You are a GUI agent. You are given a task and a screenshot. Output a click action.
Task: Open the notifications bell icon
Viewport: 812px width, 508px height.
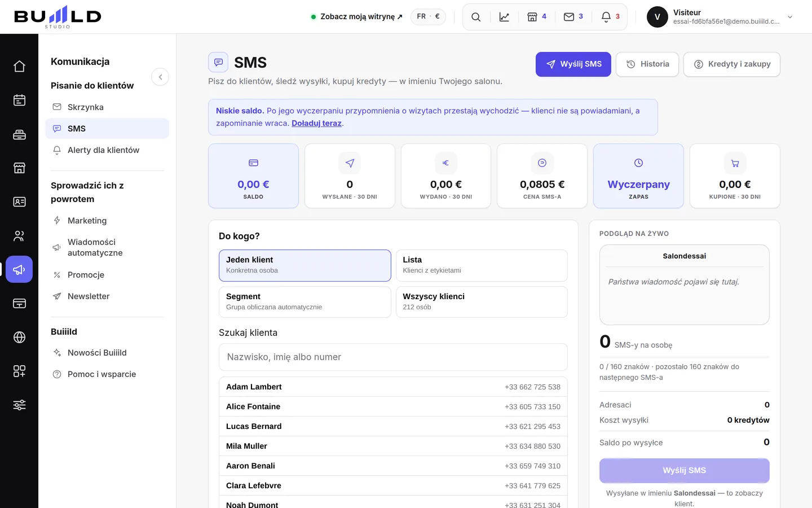tap(610, 17)
